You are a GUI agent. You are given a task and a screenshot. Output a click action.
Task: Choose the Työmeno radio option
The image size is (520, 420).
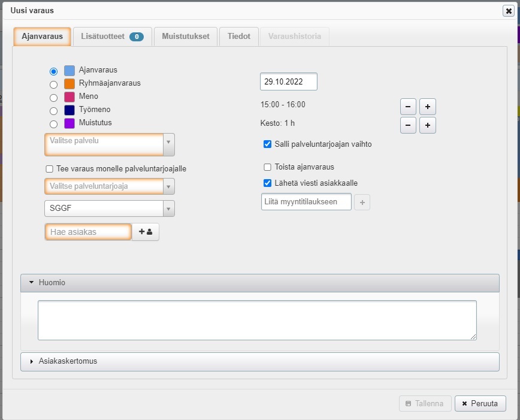pyautogui.click(x=53, y=111)
